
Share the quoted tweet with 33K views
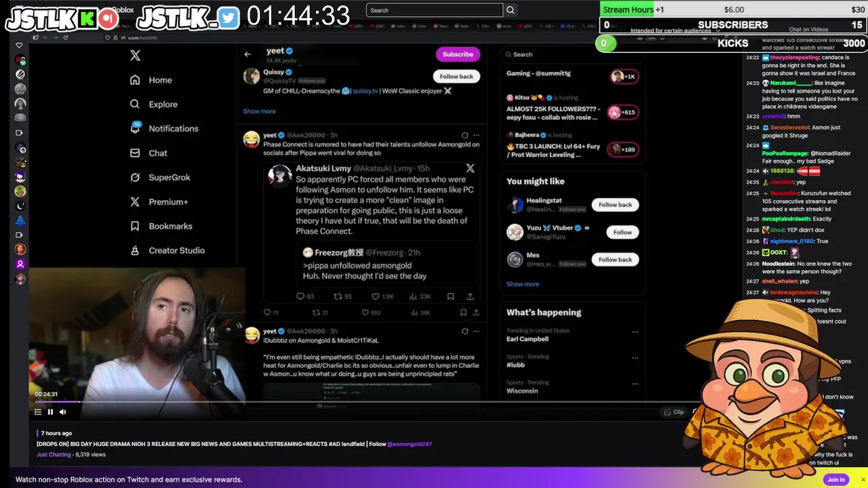(x=470, y=296)
